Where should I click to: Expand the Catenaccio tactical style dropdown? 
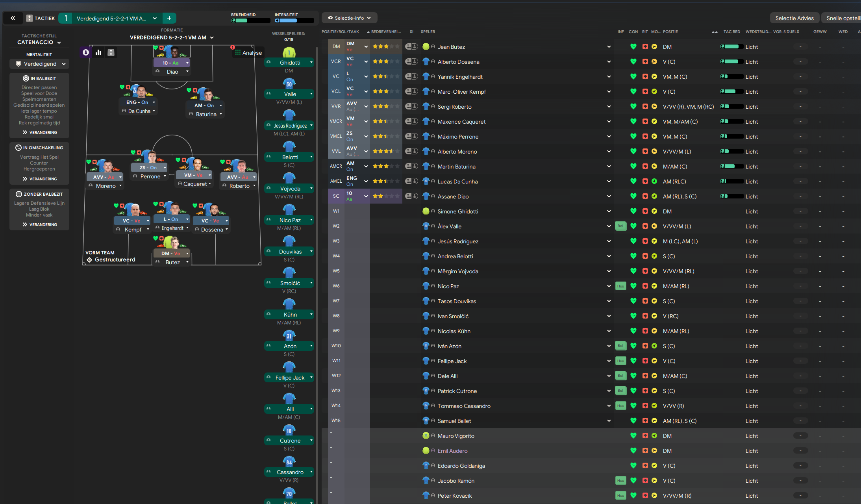tap(39, 42)
